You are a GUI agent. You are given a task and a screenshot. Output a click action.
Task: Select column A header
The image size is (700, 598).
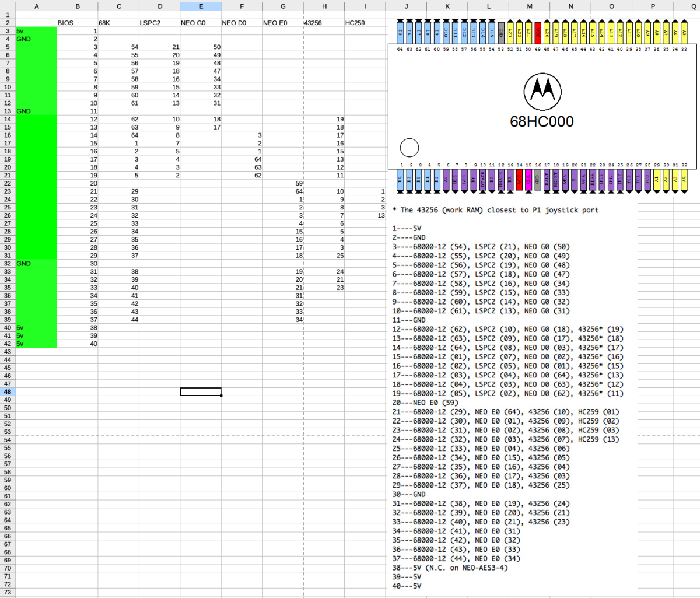(x=37, y=6)
